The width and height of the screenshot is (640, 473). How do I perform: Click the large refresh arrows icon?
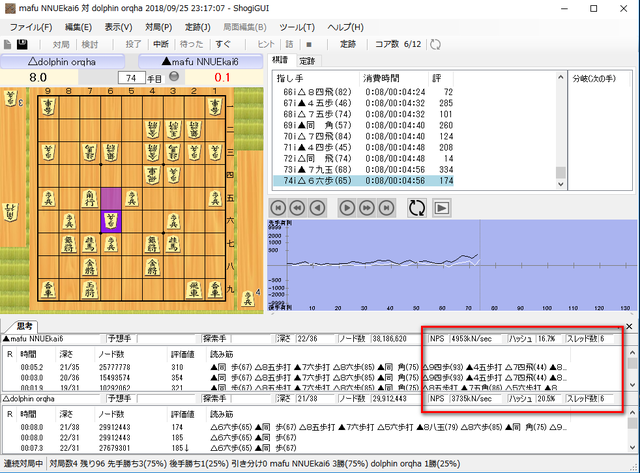click(417, 208)
